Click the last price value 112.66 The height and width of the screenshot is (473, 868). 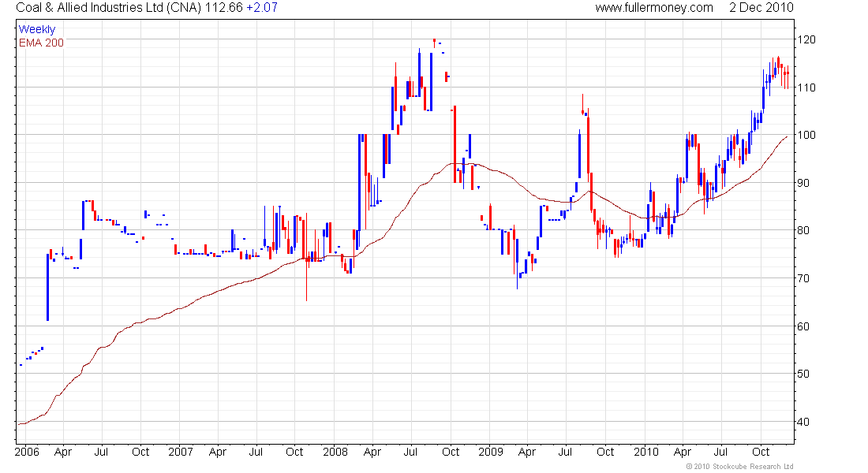pyautogui.click(x=223, y=8)
